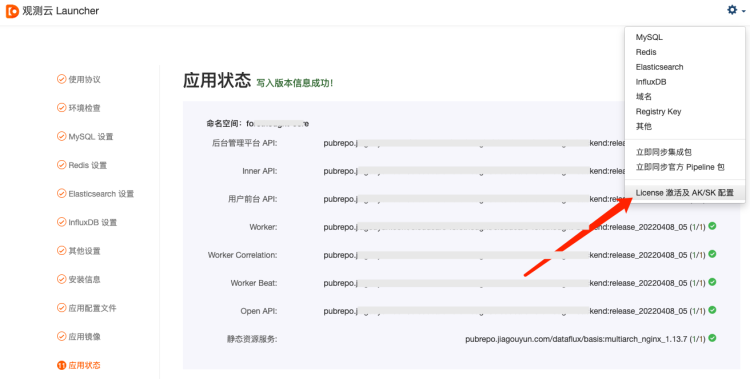This screenshot has height=379, width=750.
Task: Click the green status icon for Worker Beat
Action: pos(712,282)
